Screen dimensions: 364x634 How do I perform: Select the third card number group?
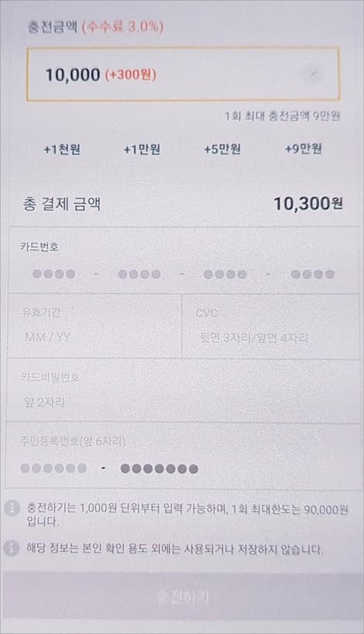225,274
